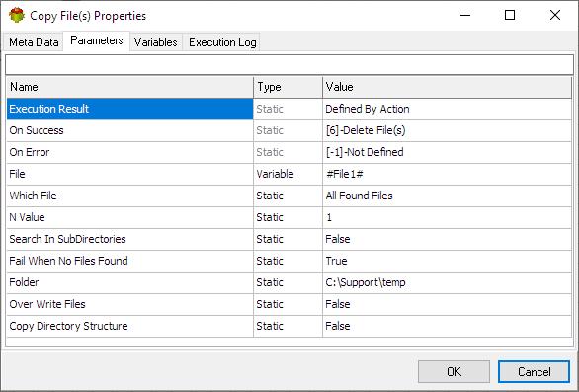Select the Fail When No Files Found name
This screenshot has width=579, height=392.
click(x=130, y=261)
